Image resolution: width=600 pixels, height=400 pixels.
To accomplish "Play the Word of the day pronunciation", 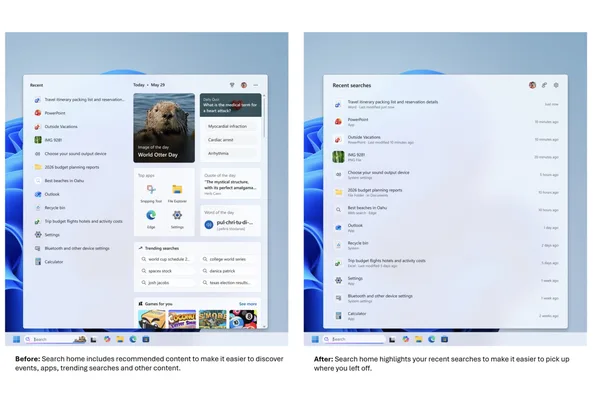I will click(209, 225).
